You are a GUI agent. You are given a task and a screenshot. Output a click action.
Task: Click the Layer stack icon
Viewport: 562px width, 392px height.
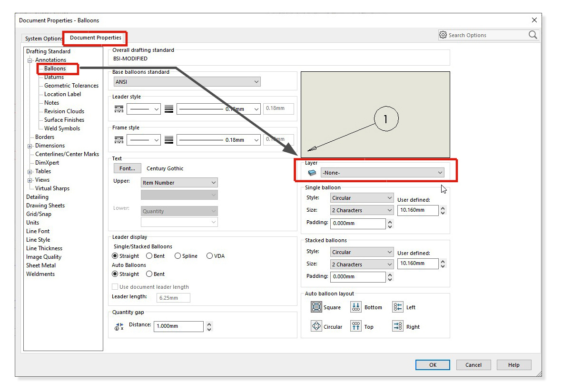[x=312, y=173]
